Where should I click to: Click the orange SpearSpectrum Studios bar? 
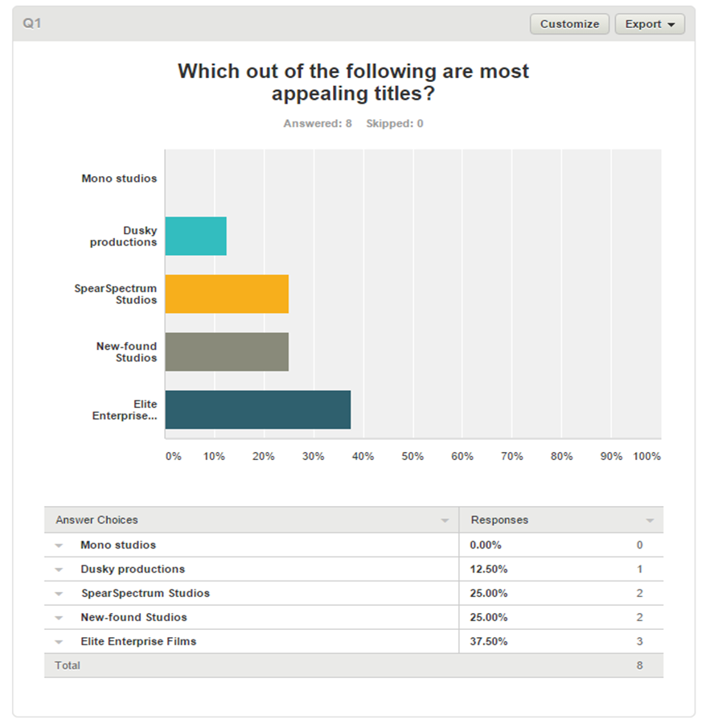tap(226, 294)
